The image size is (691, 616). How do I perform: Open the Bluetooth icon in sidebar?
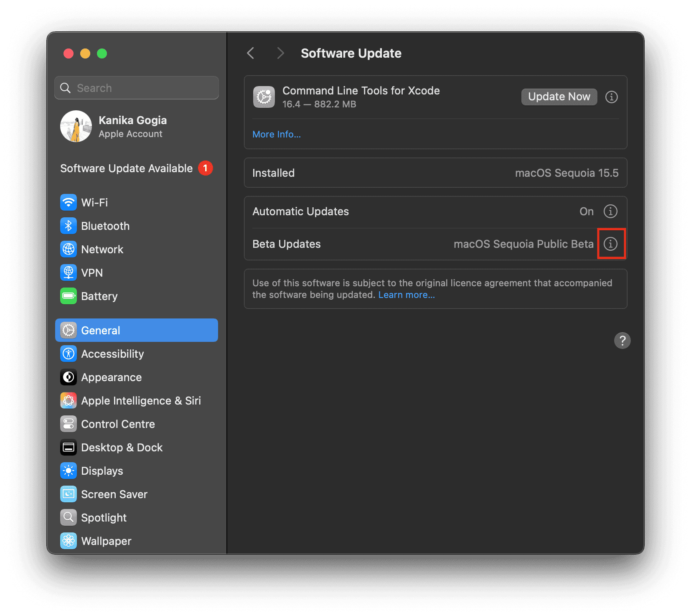pos(69,226)
